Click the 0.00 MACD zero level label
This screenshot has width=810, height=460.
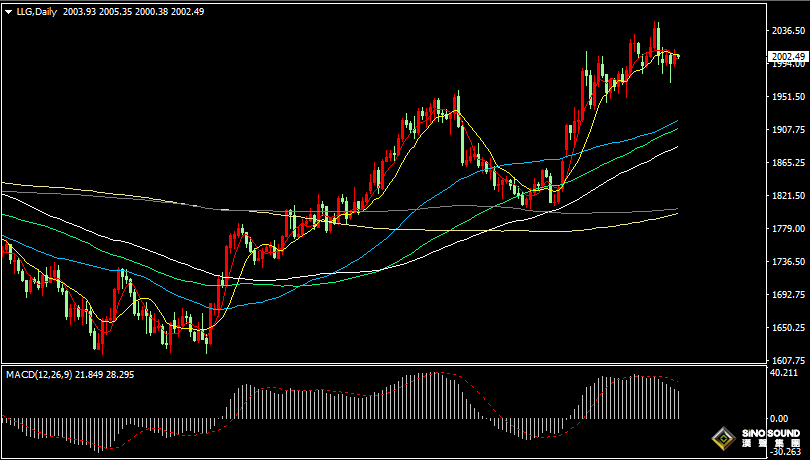[780, 419]
